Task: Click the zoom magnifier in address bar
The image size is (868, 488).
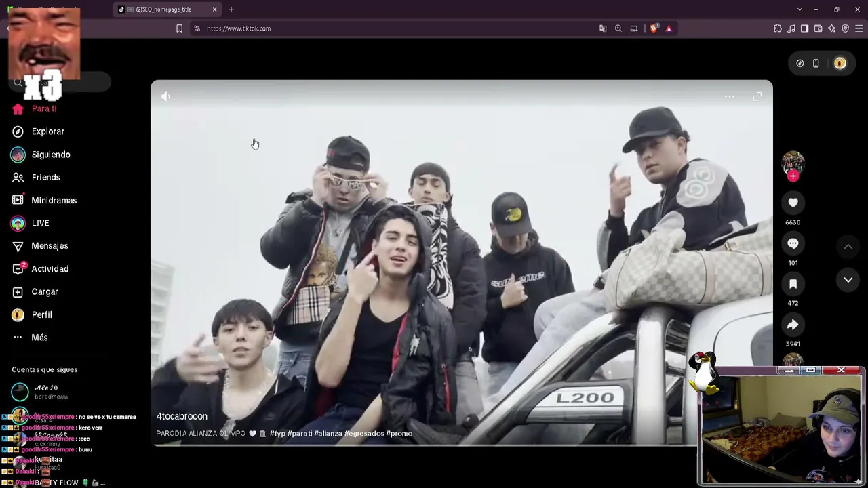Action: [618, 28]
